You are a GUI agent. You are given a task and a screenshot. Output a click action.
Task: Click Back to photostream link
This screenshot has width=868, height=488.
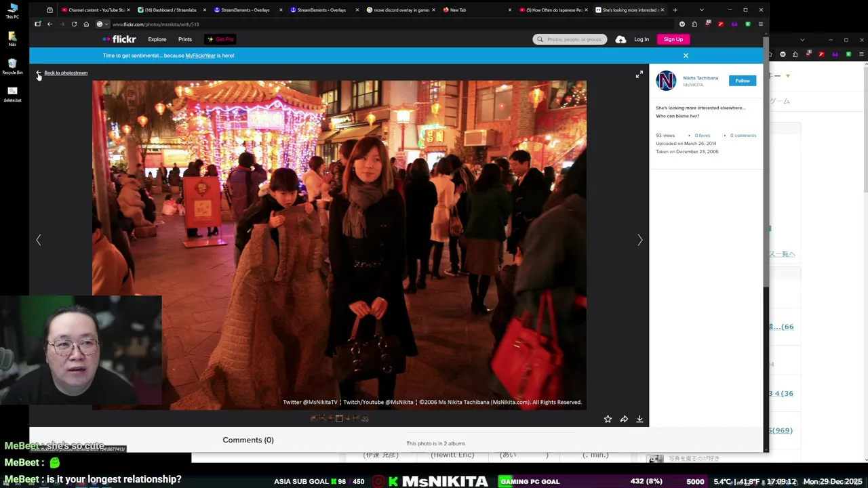click(66, 73)
